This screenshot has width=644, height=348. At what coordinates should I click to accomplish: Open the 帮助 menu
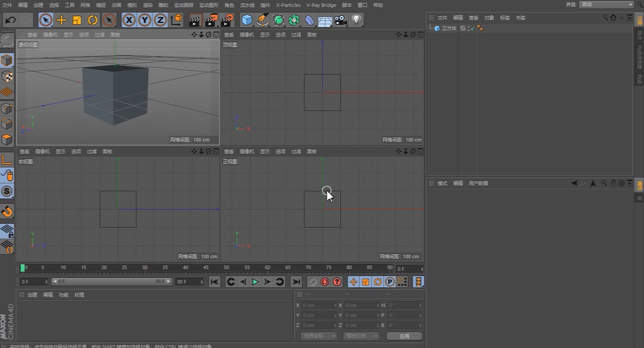[x=378, y=5]
